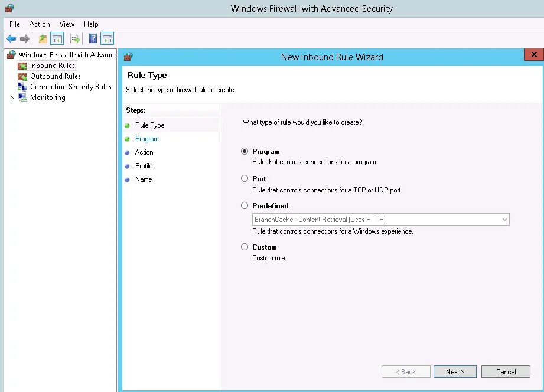Click the Up one level folder icon
544x392 pixels.
click(43, 39)
